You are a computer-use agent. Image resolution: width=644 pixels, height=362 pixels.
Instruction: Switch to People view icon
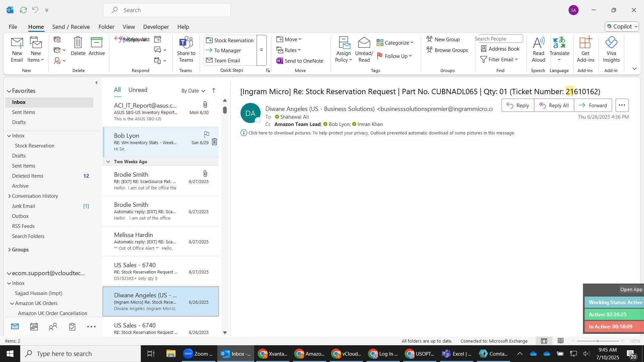(53, 326)
